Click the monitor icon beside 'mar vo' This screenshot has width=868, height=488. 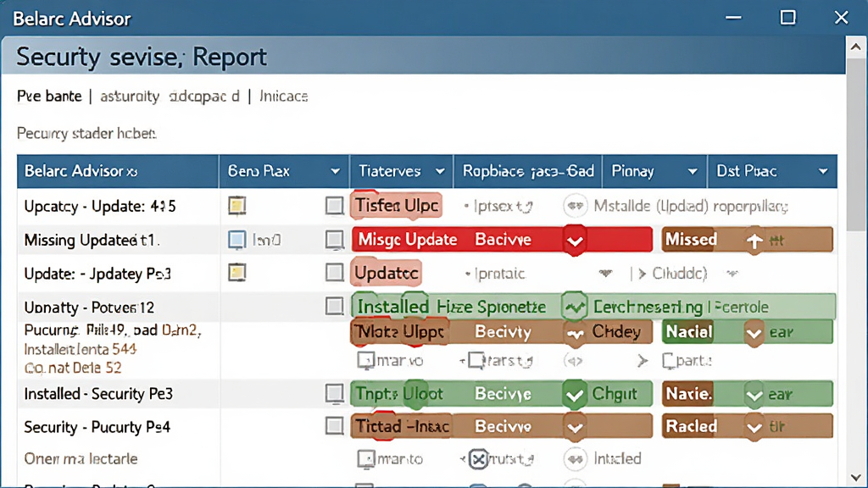pos(365,361)
